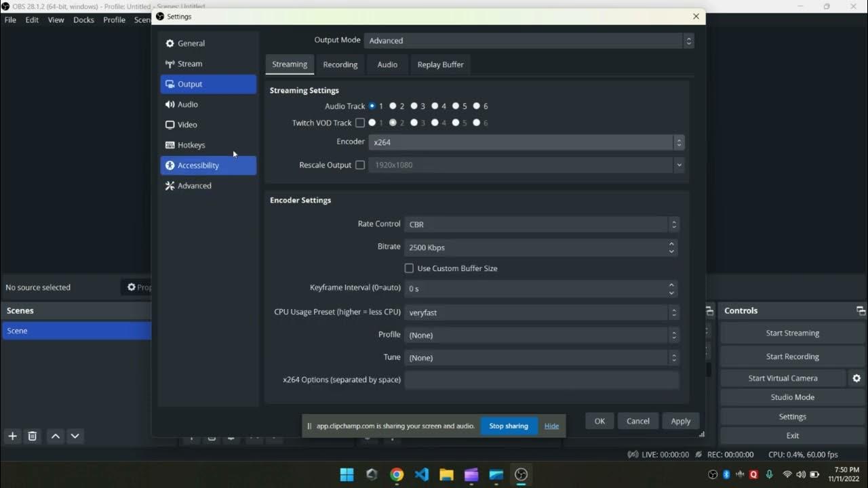Click the OBS icon in system tray

713,474
